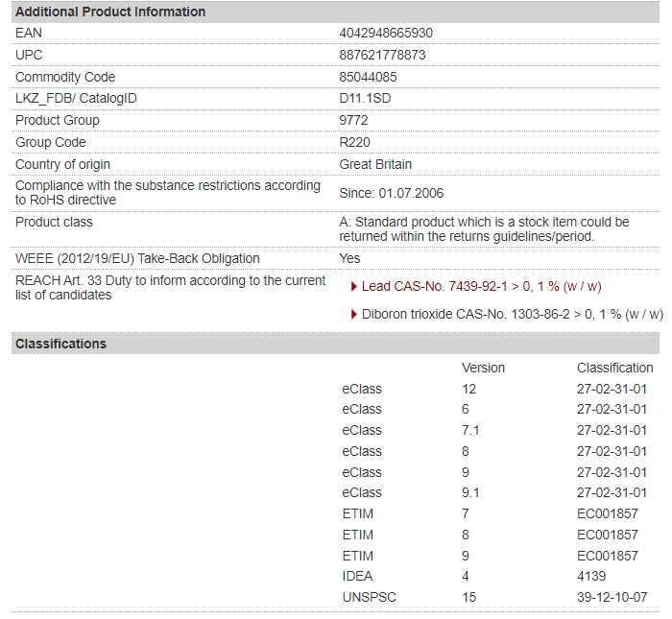This screenshot has width=672, height=619.
Task: Click the Version column header
Action: 483,368
